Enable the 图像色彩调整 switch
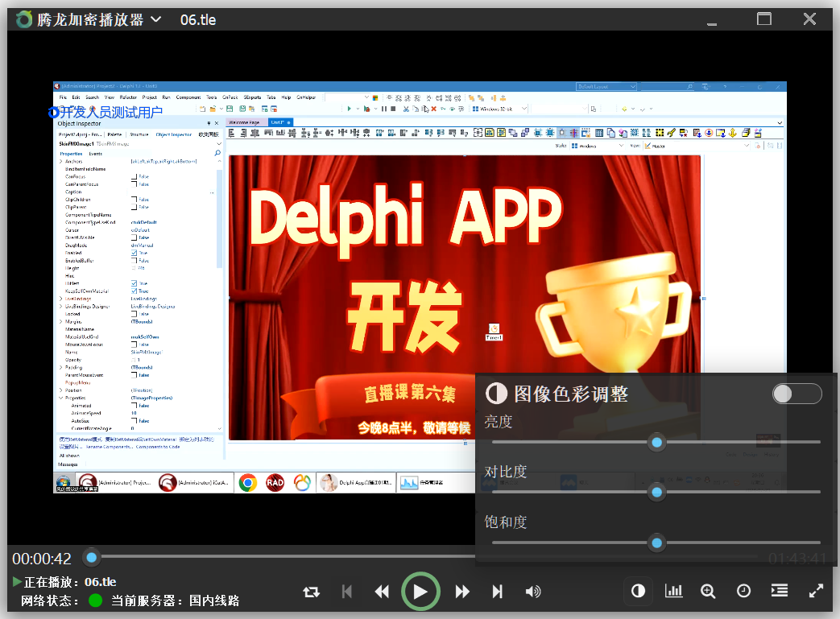This screenshot has height=619, width=840. point(797,394)
